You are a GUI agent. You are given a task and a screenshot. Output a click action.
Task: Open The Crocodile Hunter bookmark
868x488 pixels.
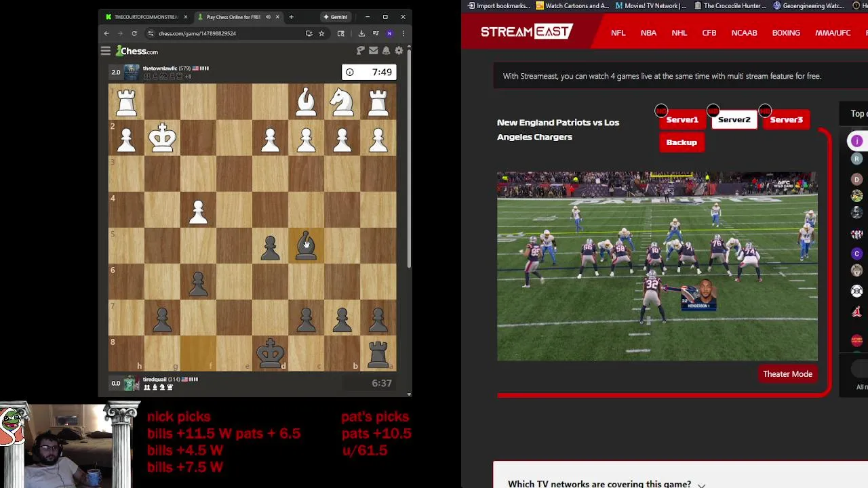[731, 5]
